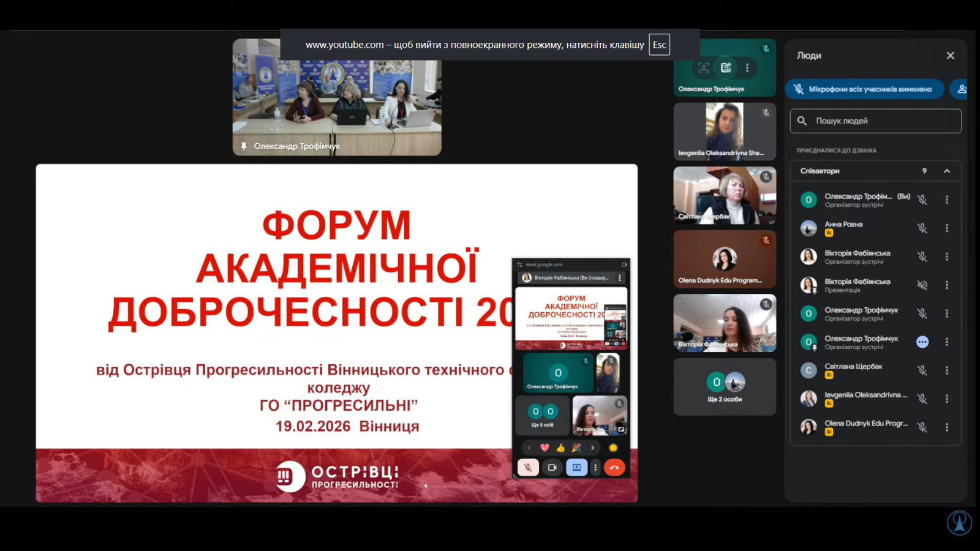980x551 pixels.
Task: Open more options for Анна Ровна
Action: (x=946, y=228)
